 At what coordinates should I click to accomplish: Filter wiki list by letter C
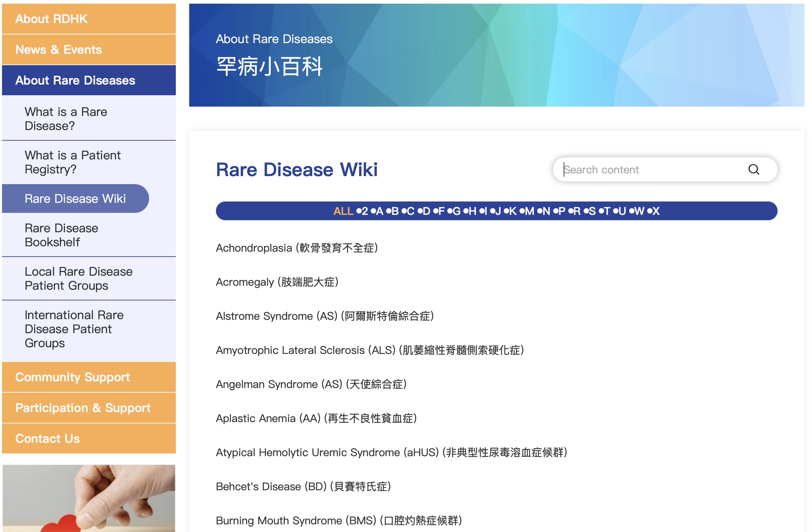pos(411,211)
